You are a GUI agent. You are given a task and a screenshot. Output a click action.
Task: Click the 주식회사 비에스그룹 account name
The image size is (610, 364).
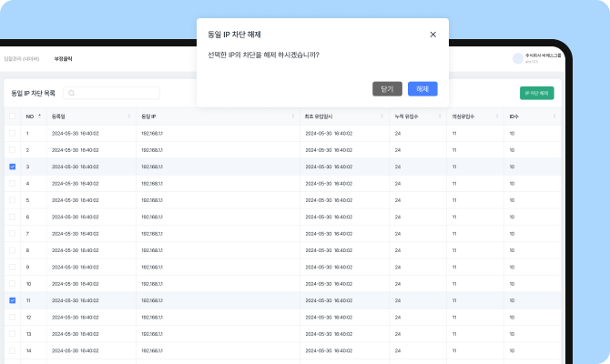coord(544,56)
